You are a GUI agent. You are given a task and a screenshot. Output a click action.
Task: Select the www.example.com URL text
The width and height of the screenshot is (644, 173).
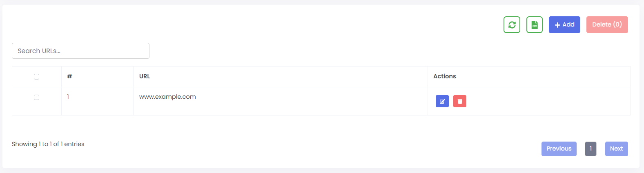tap(167, 97)
